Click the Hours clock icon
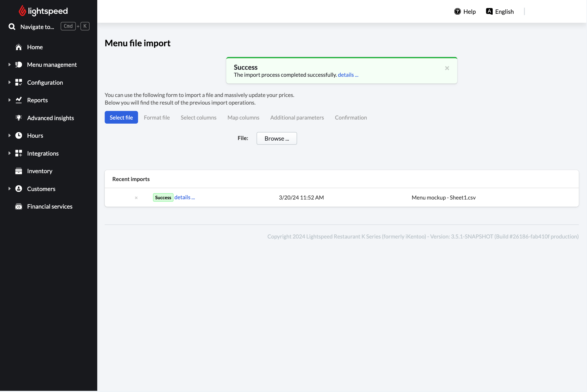Viewport: 587px width, 392px height. [19, 135]
